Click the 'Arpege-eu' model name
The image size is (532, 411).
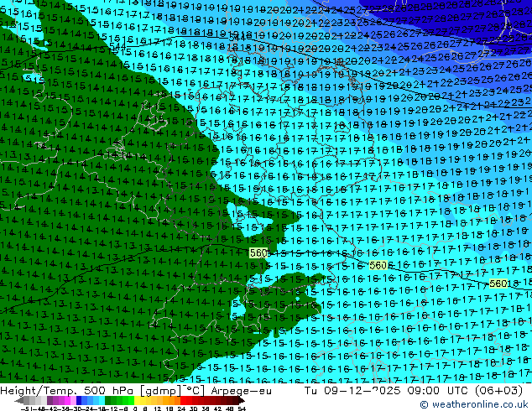(x=241, y=391)
